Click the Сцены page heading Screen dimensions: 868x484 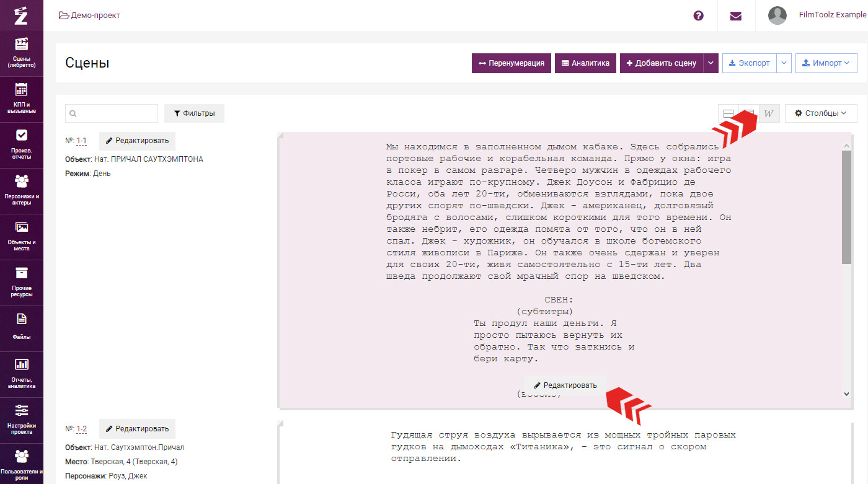pos(87,63)
